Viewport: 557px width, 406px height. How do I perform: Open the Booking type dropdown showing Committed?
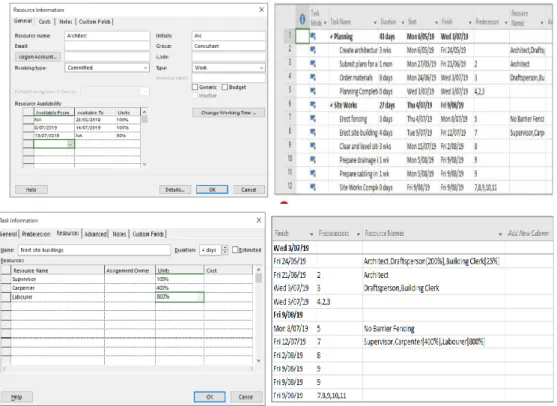click(107, 67)
